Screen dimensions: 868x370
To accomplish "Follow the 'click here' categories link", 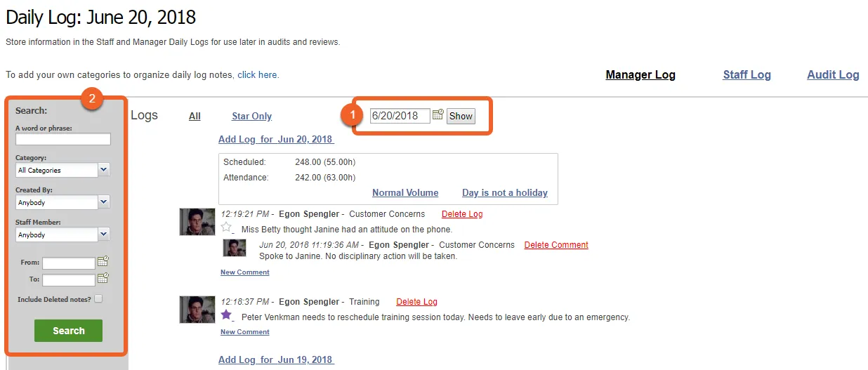I will coord(257,74).
